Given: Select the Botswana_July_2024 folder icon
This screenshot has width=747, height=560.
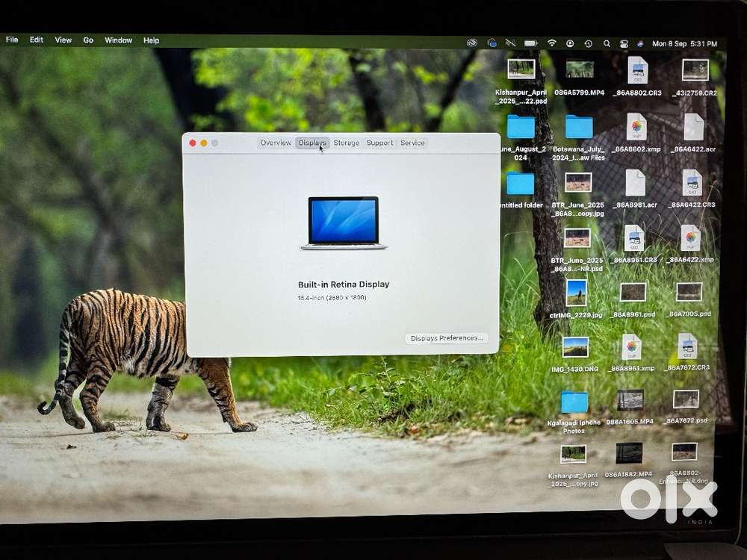Looking at the screenshot, I should pyautogui.click(x=578, y=127).
